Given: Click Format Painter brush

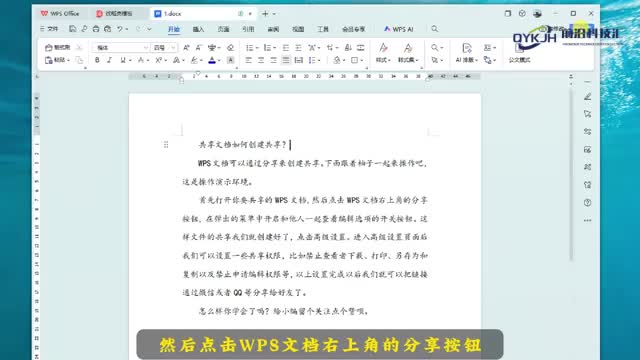Looking at the screenshot, I should [x=57, y=48].
